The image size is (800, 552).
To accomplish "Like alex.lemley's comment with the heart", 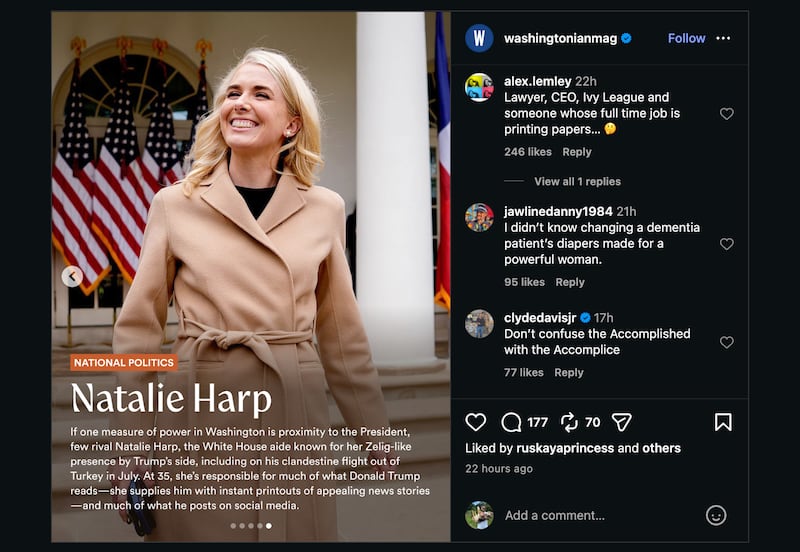I will coord(727,113).
